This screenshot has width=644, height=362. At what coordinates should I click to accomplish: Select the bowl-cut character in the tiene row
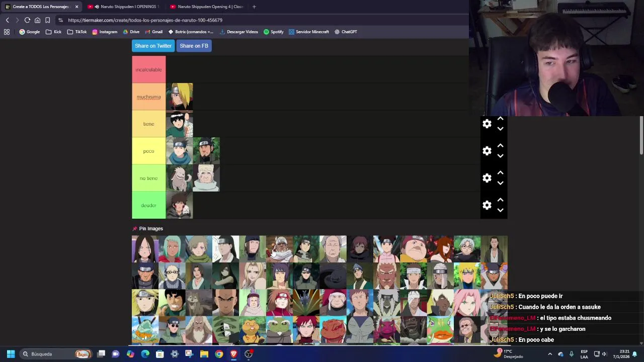(179, 124)
